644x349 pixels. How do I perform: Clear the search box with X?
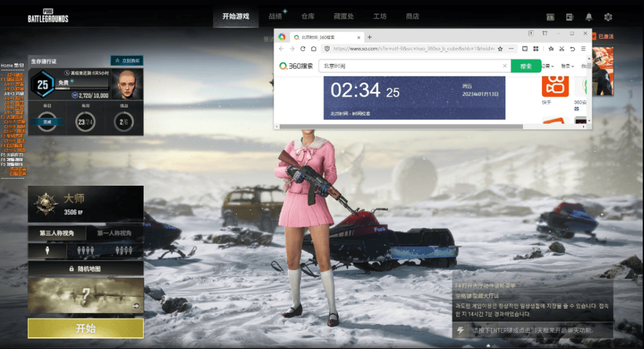505,66
